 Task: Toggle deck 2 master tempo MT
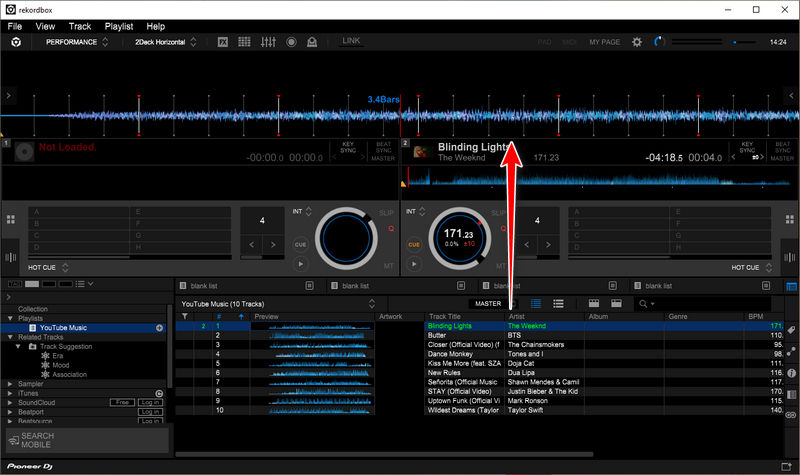point(501,266)
